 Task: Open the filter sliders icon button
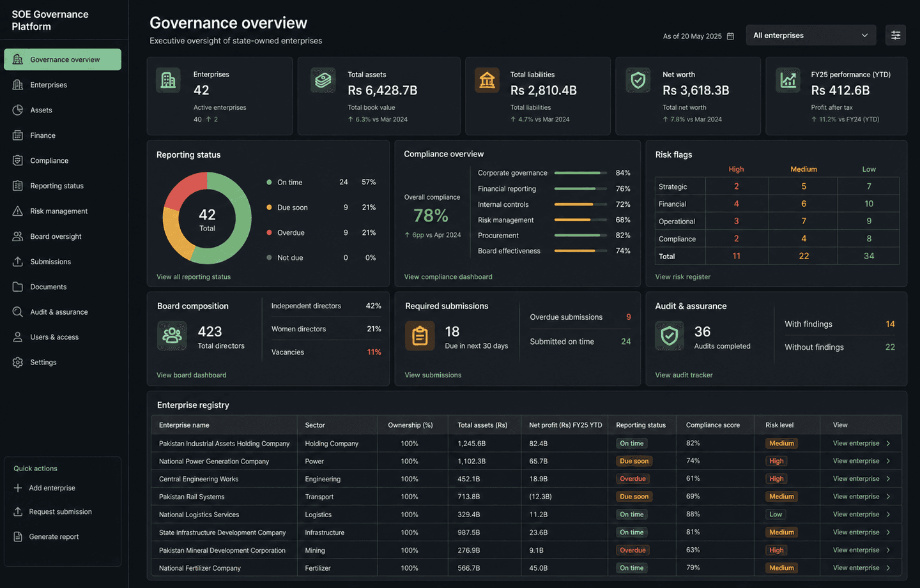click(896, 35)
